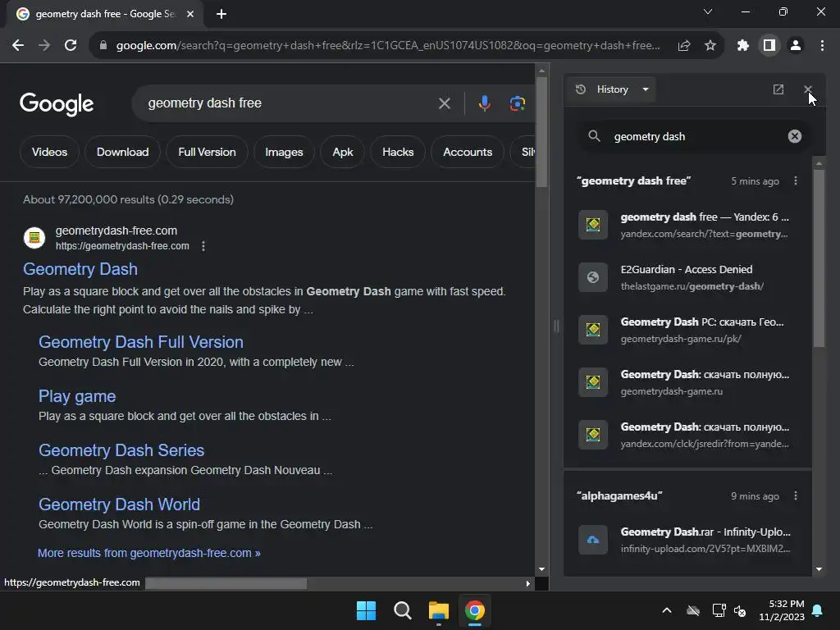Show hidden system tray icons

coord(667,610)
